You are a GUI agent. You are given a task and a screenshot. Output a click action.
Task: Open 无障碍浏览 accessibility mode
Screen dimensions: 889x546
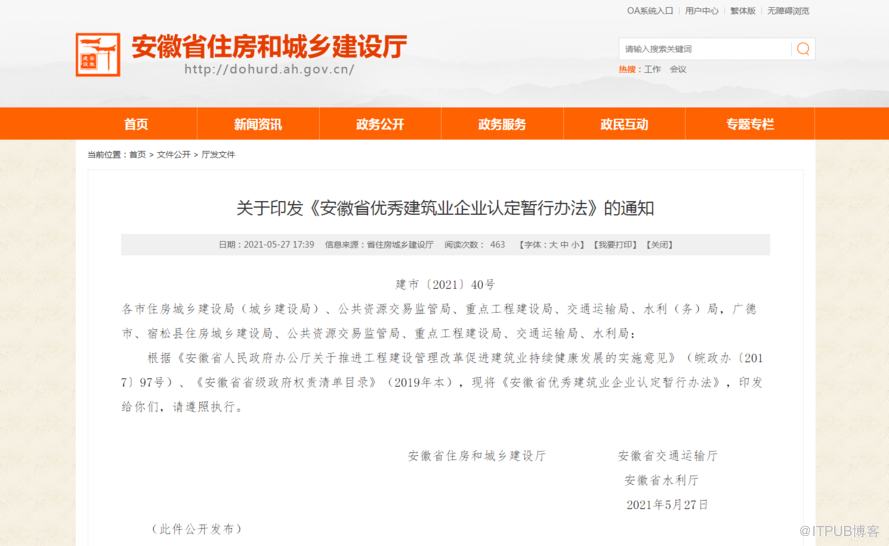click(x=788, y=11)
